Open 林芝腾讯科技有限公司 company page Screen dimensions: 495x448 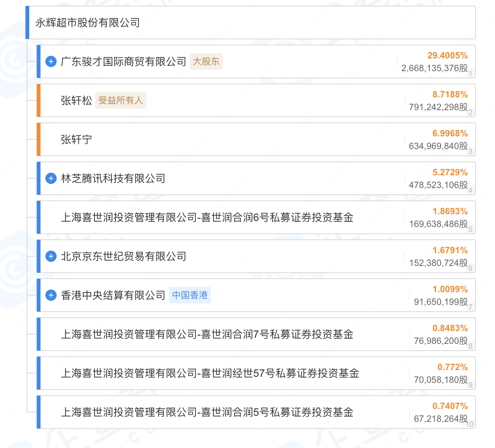coord(113,178)
